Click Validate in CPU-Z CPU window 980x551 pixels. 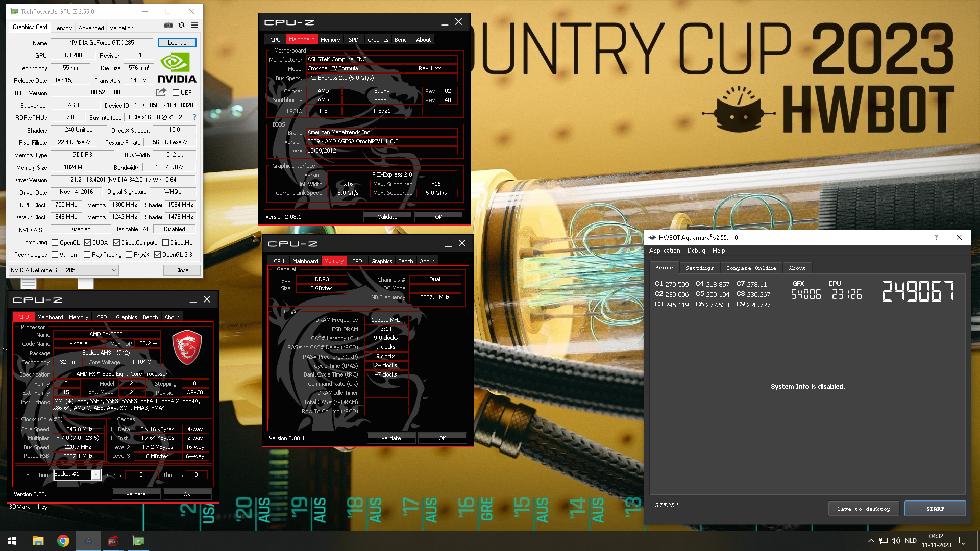(x=136, y=494)
